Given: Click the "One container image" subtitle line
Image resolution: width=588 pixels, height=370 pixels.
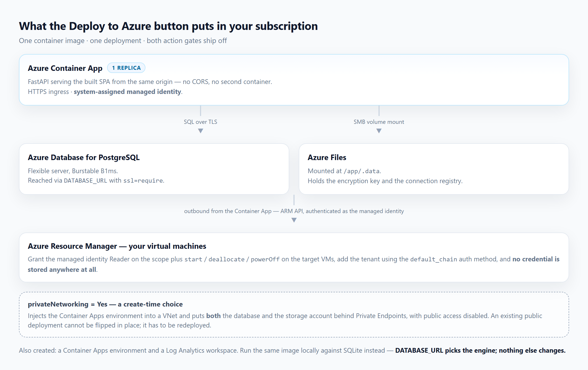Looking at the screenshot, I should point(123,41).
